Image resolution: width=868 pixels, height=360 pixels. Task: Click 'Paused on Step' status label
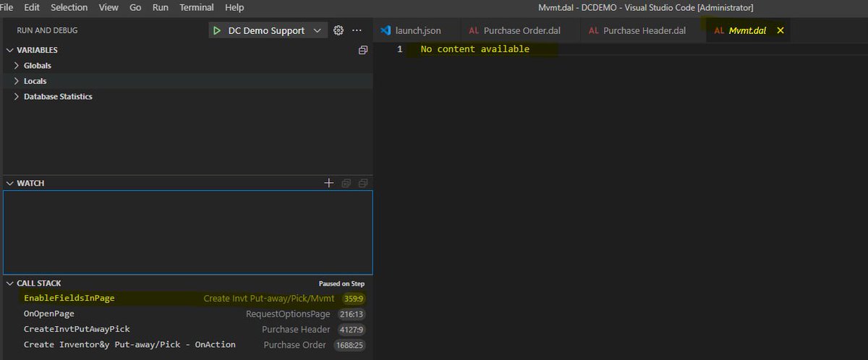pos(341,283)
